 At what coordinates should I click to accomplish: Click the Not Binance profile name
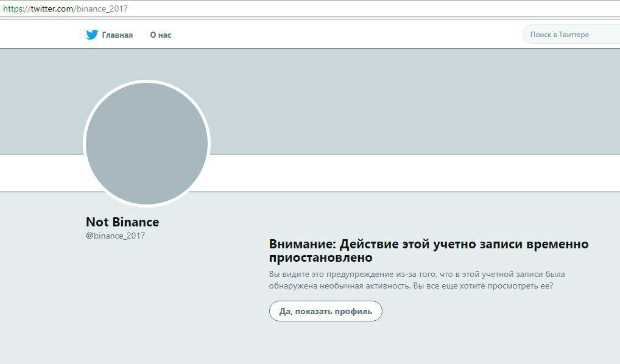point(122,222)
